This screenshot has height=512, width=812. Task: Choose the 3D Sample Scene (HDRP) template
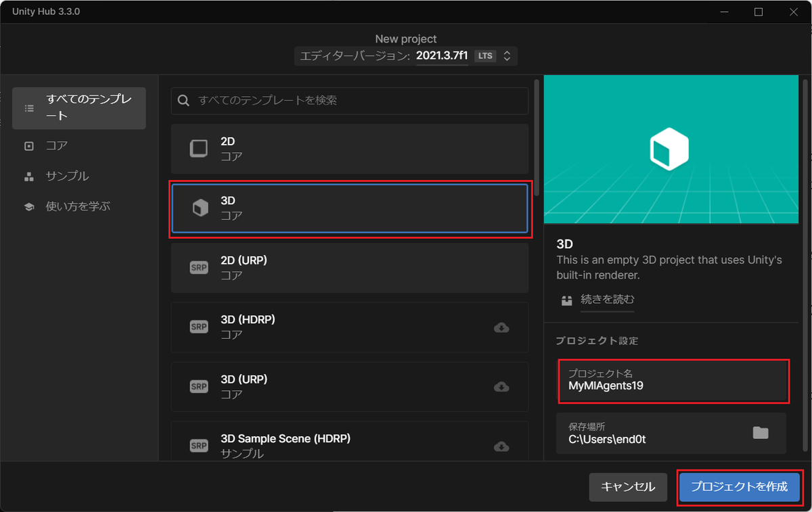click(x=349, y=442)
